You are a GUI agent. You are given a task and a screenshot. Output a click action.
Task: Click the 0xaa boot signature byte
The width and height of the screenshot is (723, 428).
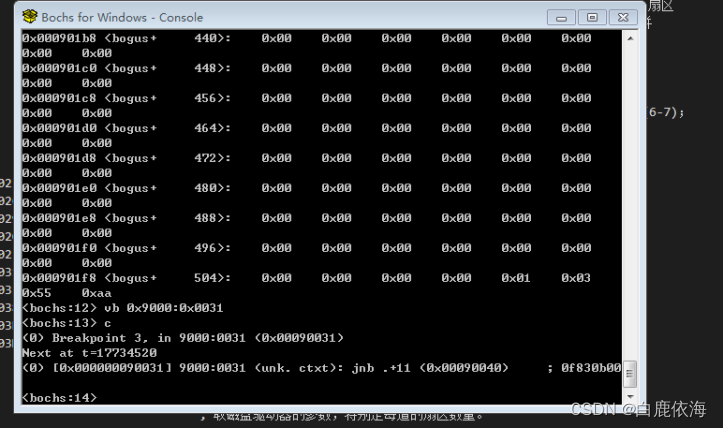click(97, 293)
